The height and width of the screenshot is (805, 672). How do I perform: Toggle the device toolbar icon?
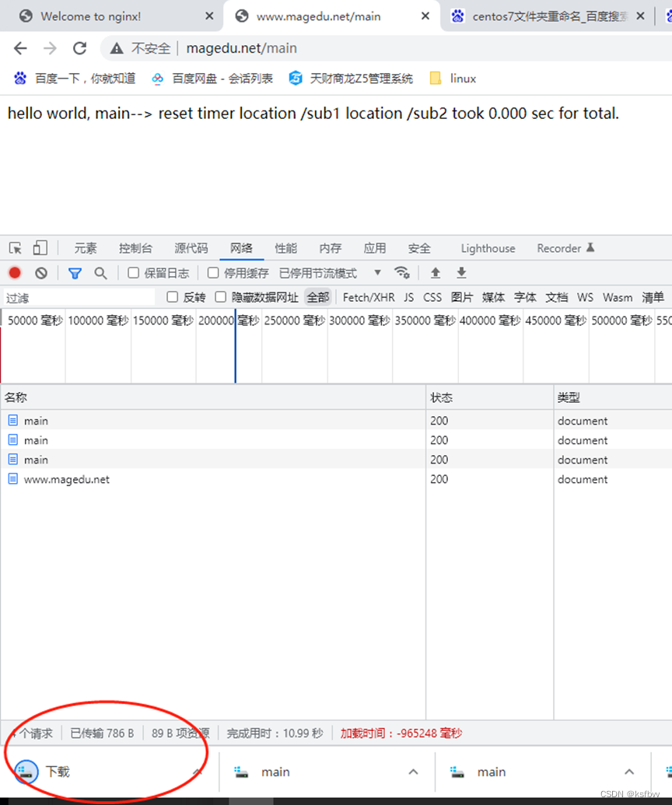[40, 248]
